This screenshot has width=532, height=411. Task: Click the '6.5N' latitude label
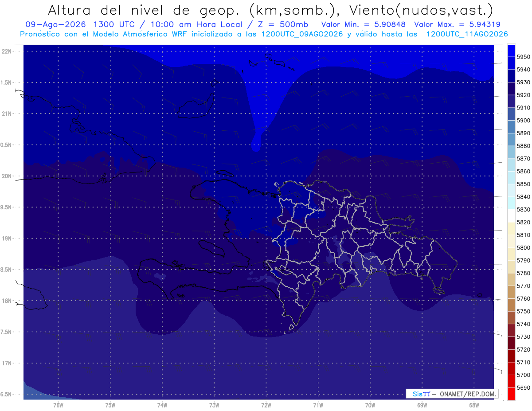(6, 394)
